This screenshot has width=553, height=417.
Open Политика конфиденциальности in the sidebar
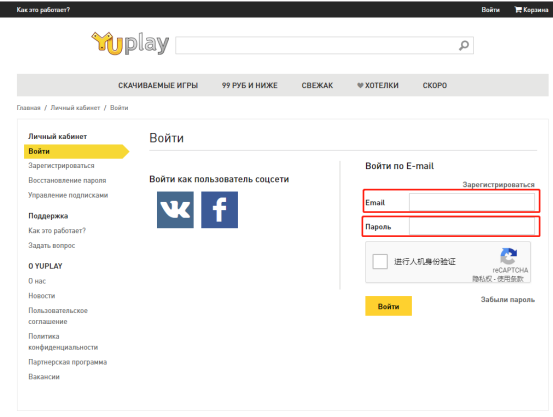(x=63, y=342)
